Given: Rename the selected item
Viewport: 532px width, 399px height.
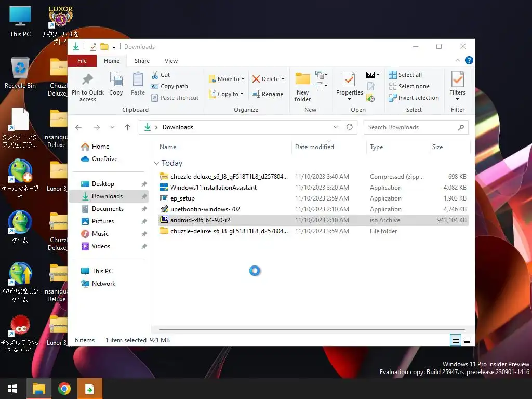Looking at the screenshot, I should tap(268, 94).
